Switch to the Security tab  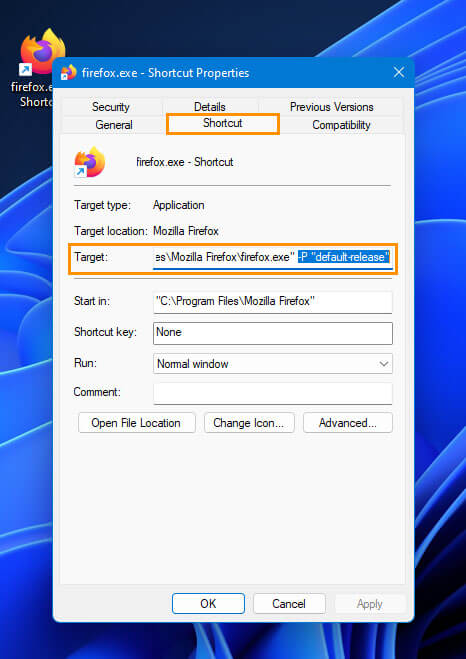111,107
